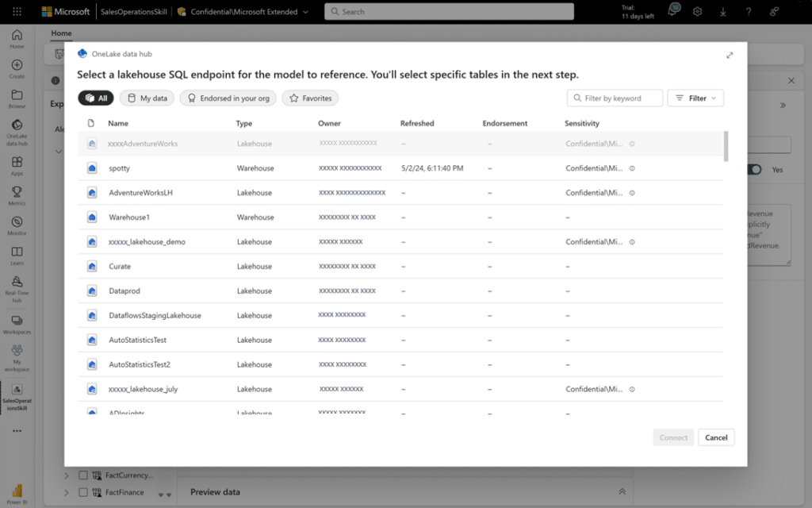Select the My data filter tab
Screen dimensions: 812x508
(147, 98)
